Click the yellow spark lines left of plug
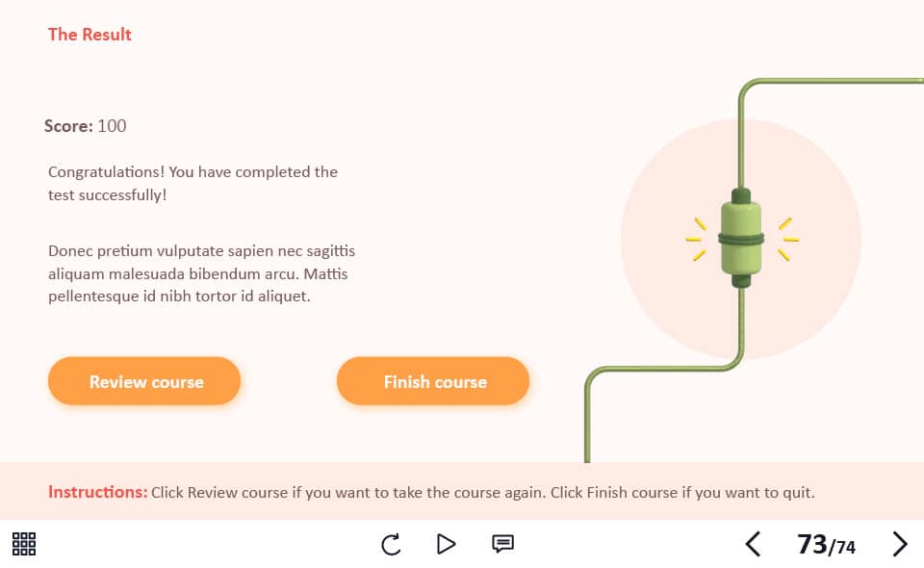 coord(696,239)
